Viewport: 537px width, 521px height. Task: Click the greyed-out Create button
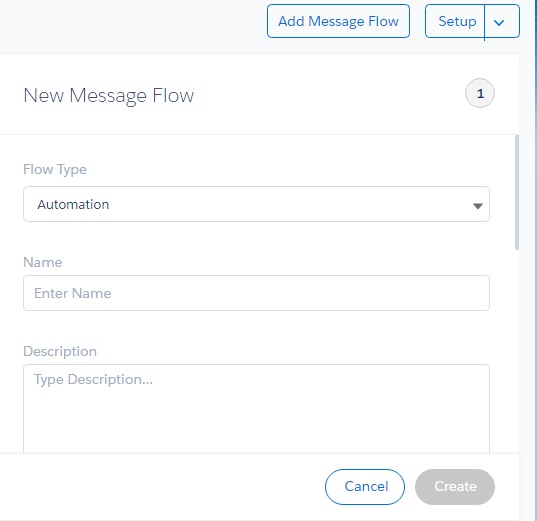point(455,487)
